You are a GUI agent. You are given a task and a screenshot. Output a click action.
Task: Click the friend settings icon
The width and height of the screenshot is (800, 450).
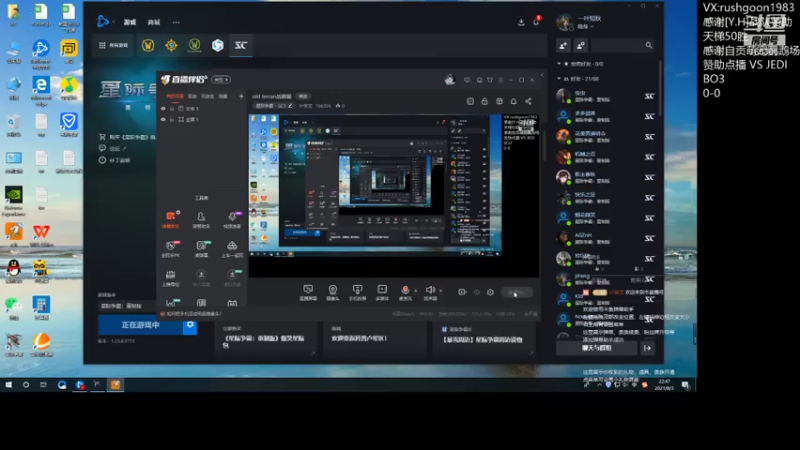(581, 45)
